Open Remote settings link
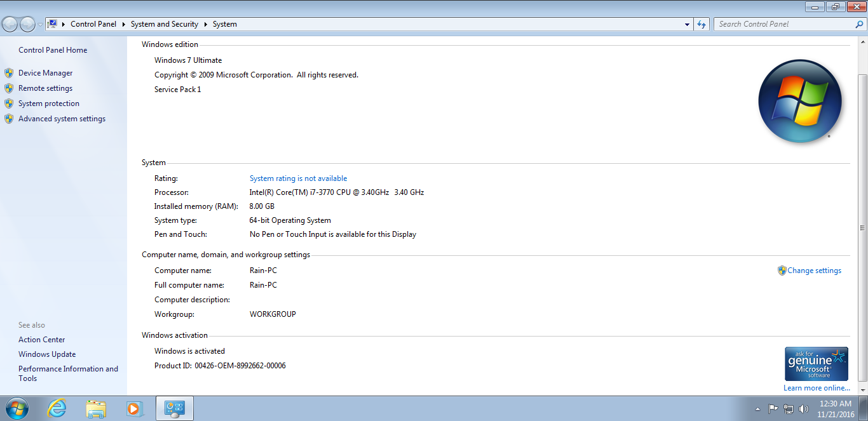Image resolution: width=868 pixels, height=421 pixels. 45,88
